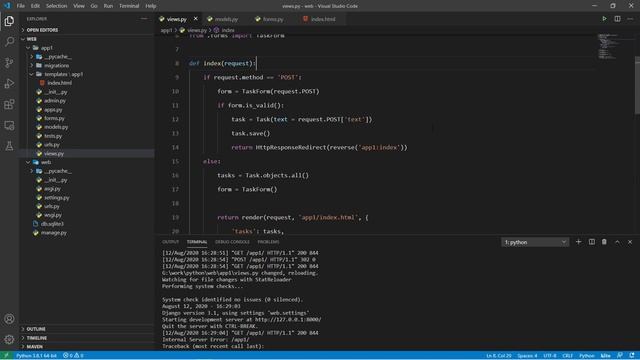Open the Run and Debug view

(9, 83)
